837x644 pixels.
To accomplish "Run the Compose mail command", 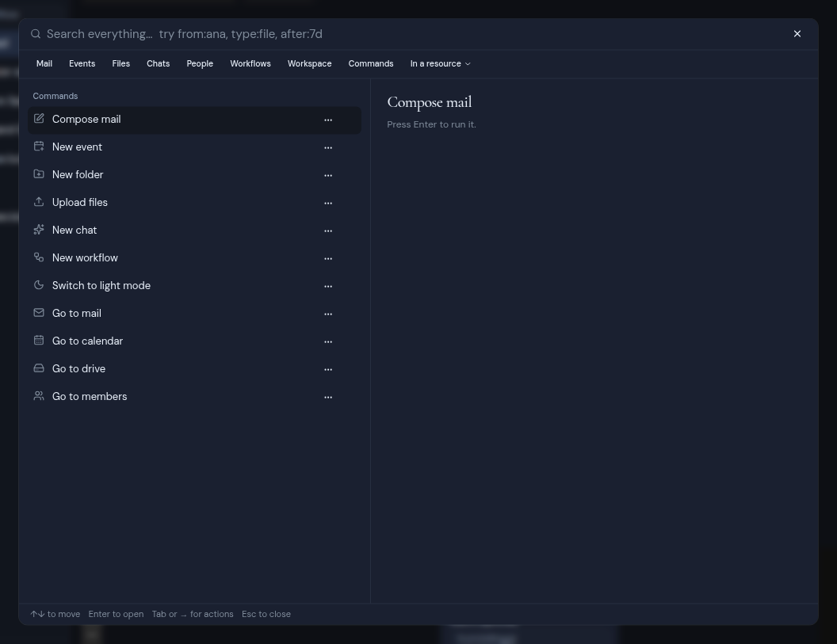I will click(x=194, y=120).
